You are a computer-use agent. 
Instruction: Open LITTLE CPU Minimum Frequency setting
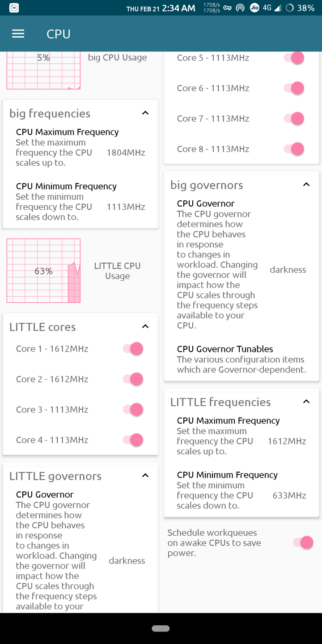pos(241,490)
